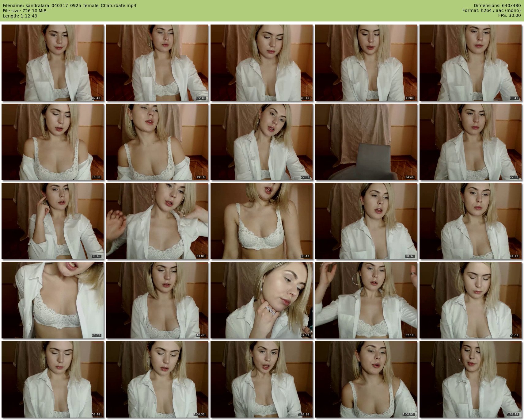Open the frame stamped 16:30
This screenshot has height=420, width=524.
coord(53,142)
